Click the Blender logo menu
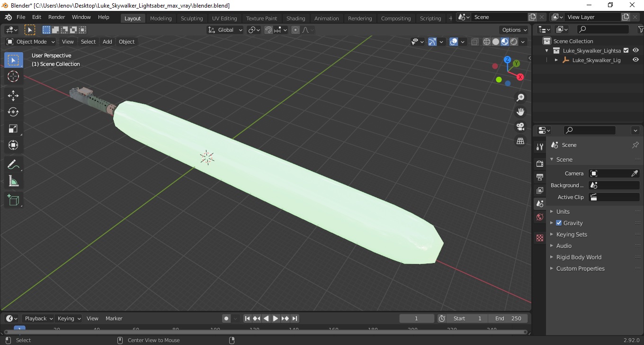This screenshot has height=345, width=644. tap(8, 17)
